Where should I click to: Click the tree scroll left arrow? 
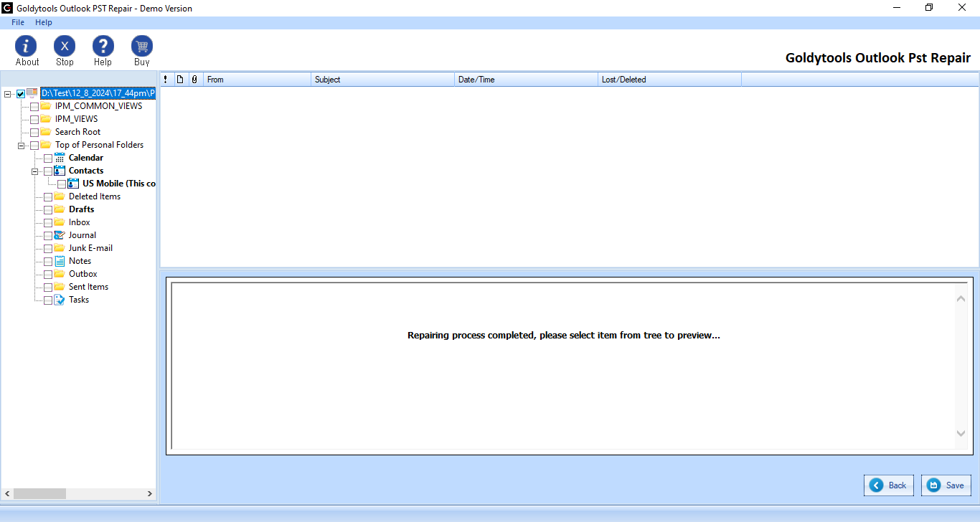[x=7, y=493]
